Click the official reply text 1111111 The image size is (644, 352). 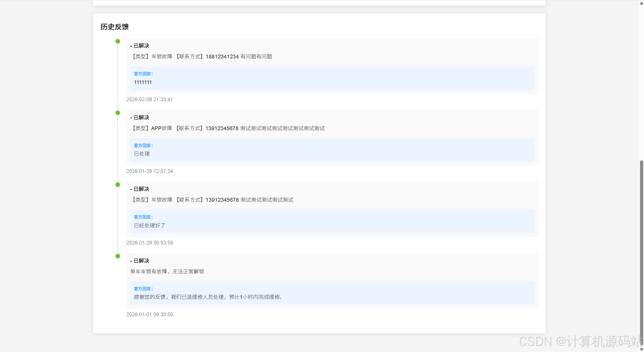[143, 82]
